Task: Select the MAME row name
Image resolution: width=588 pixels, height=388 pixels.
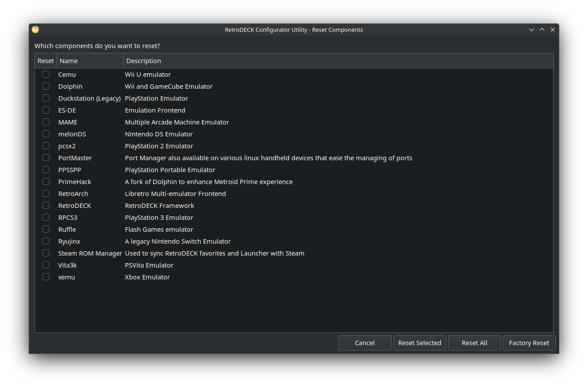Action: click(68, 122)
